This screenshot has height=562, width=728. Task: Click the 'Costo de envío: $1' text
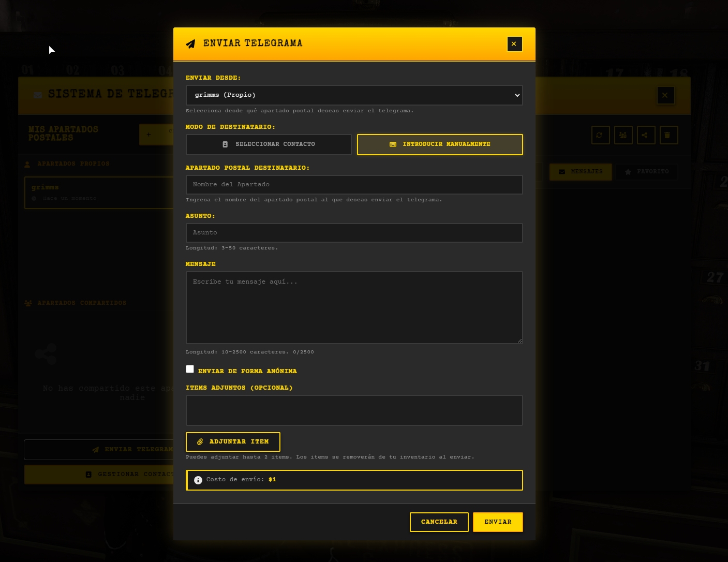click(x=241, y=480)
